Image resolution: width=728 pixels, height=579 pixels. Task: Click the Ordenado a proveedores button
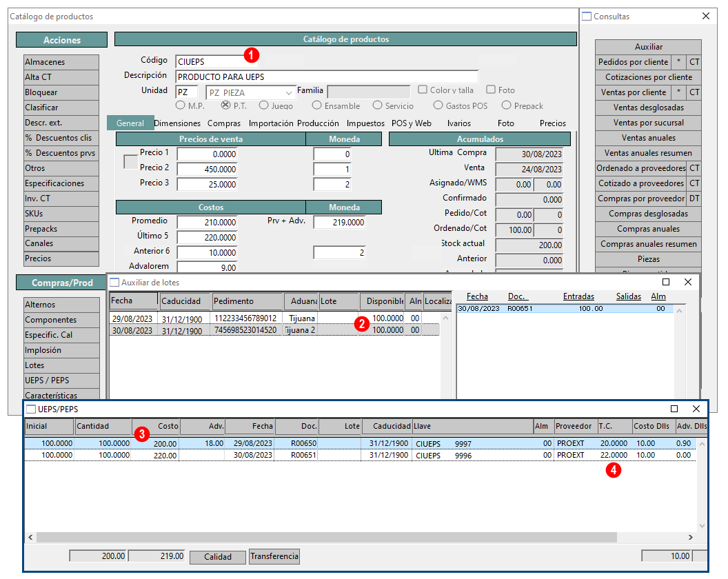640,168
